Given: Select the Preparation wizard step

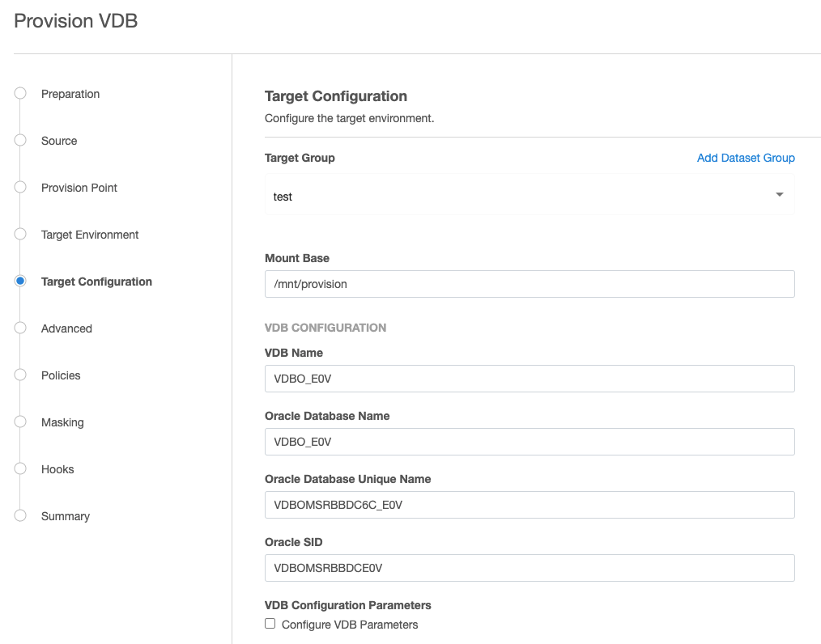Looking at the screenshot, I should (x=70, y=94).
